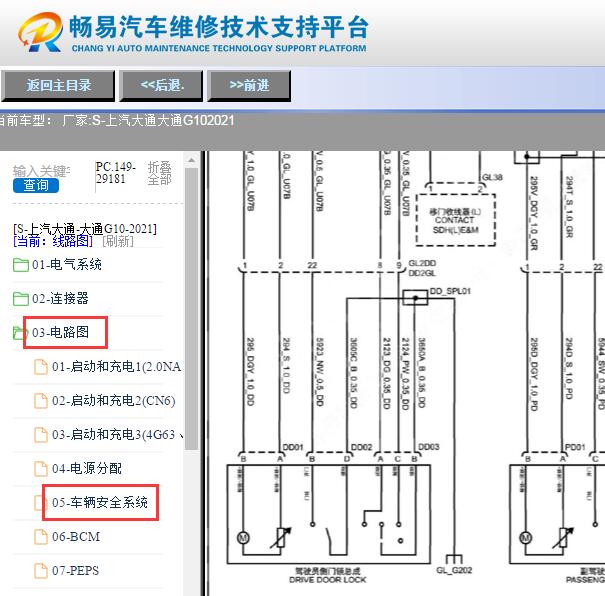This screenshot has height=596, width=605.
Task: Open 07-PEPS document
Action: pos(76,571)
